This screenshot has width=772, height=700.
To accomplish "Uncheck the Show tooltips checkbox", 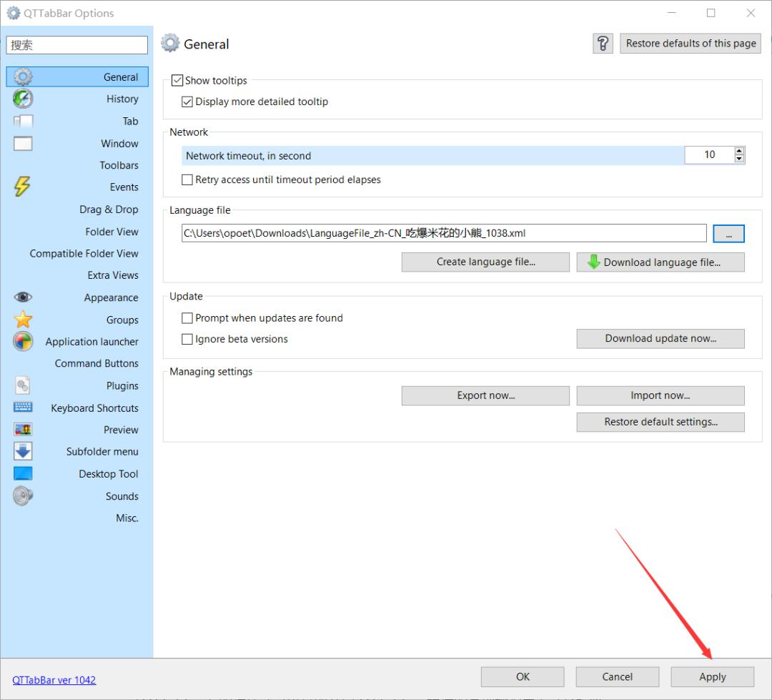I will click(177, 81).
